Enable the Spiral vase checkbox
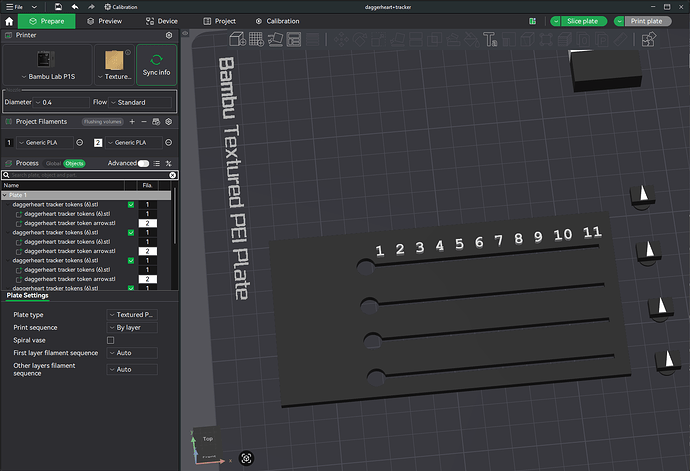Image resolution: width=690 pixels, height=471 pixels. point(110,340)
